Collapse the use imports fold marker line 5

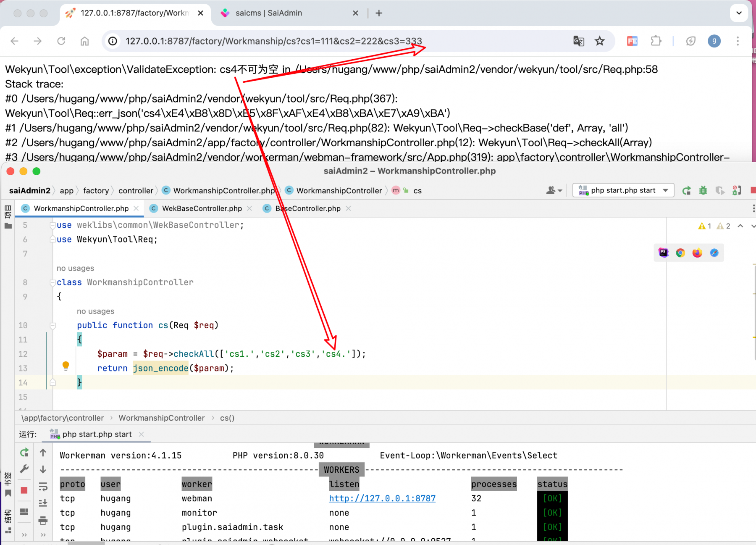pos(52,225)
